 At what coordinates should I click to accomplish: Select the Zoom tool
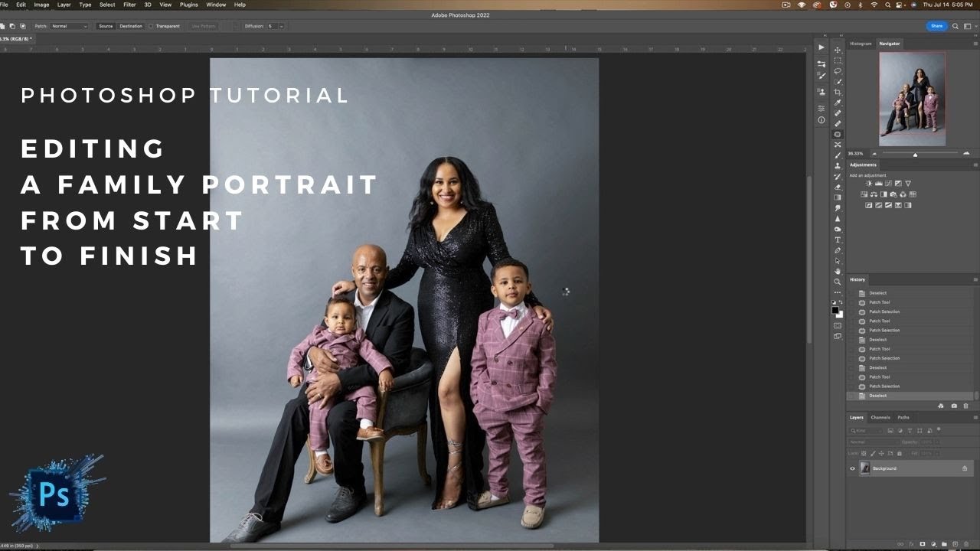coord(838,282)
